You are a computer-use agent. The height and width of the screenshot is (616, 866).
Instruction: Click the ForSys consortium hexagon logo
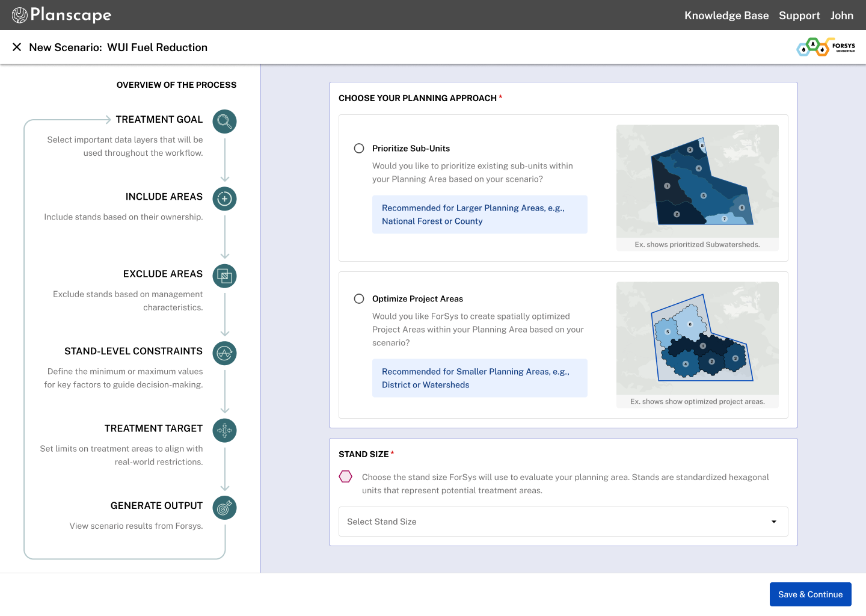[x=826, y=47]
